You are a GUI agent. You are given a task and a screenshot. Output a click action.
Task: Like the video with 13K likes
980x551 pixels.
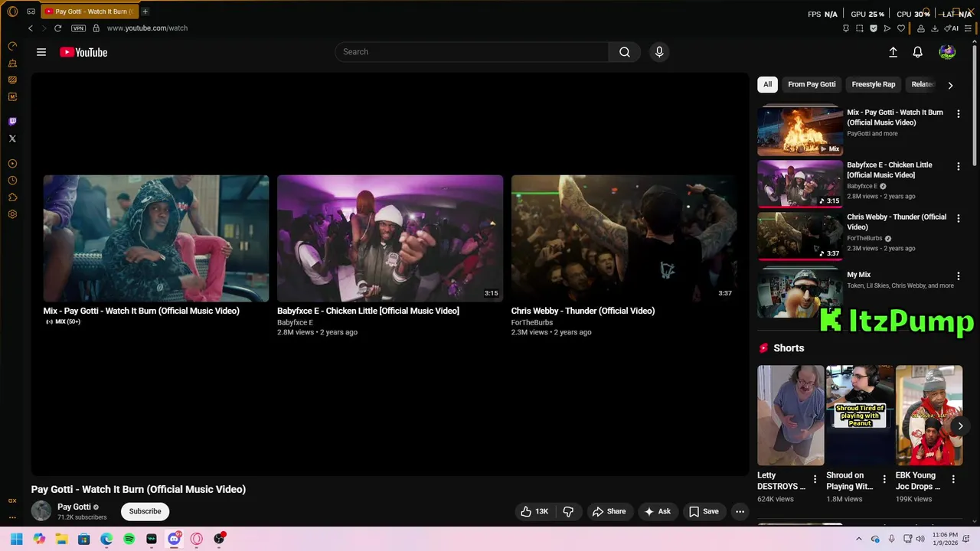pos(534,511)
